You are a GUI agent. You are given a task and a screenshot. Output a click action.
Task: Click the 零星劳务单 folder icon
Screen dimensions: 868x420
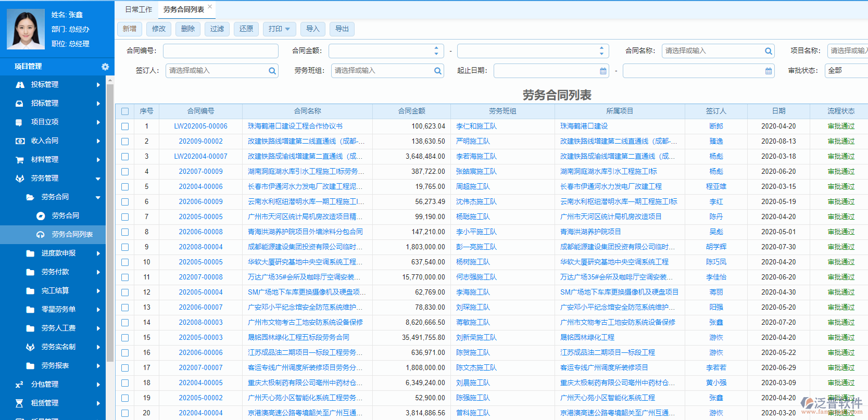(30, 310)
